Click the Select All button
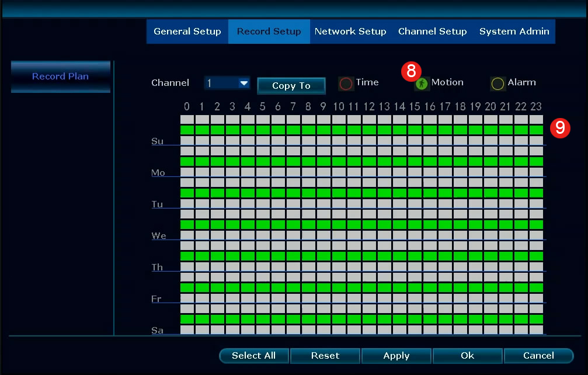 click(x=254, y=356)
